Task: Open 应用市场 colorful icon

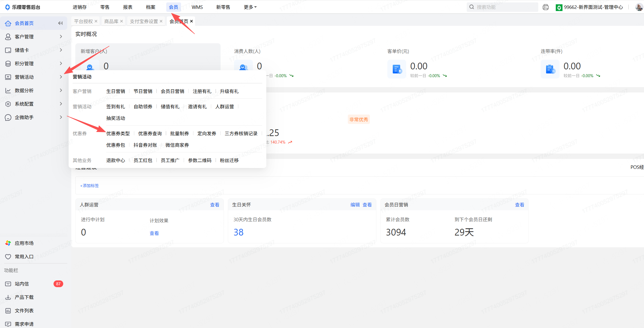Action: point(8,243)
